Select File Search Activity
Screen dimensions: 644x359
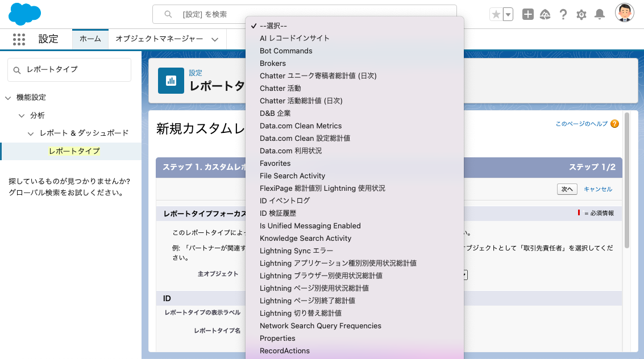point(355,176)
